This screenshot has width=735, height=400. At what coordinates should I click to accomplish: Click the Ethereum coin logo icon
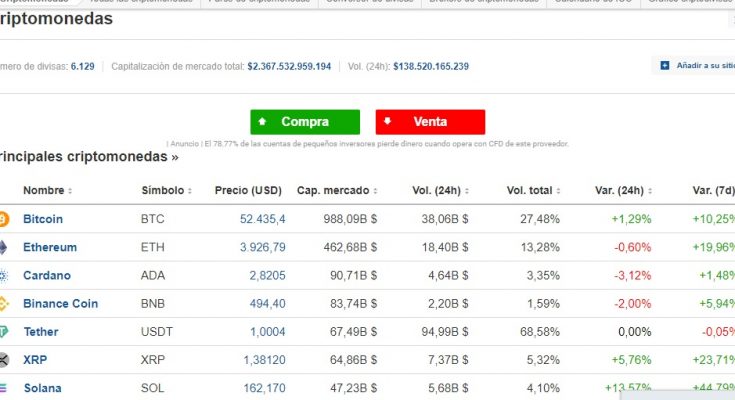coord(3,247)
